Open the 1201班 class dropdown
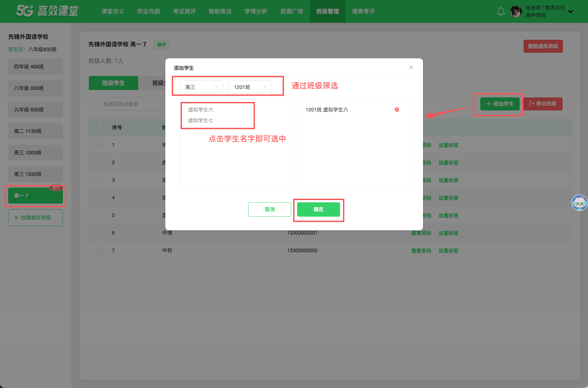The height and width of the screenshot is (388, 588). [250, 87]
